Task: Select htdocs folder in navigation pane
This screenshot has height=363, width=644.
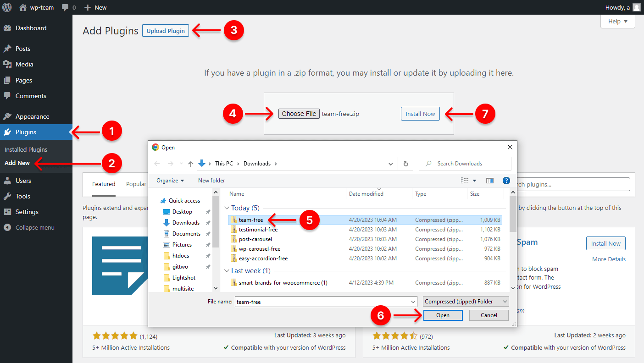Action: (180, 256)
